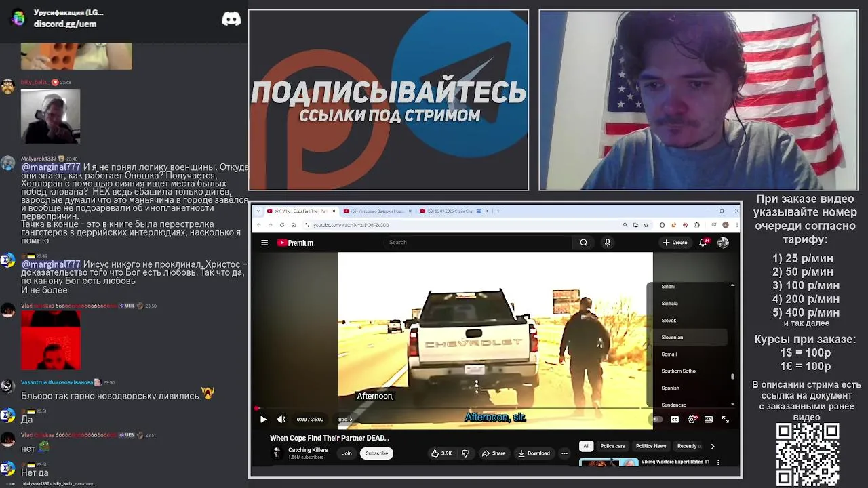Open options for Viking Warfare recommended video

(x=718, y=462)
